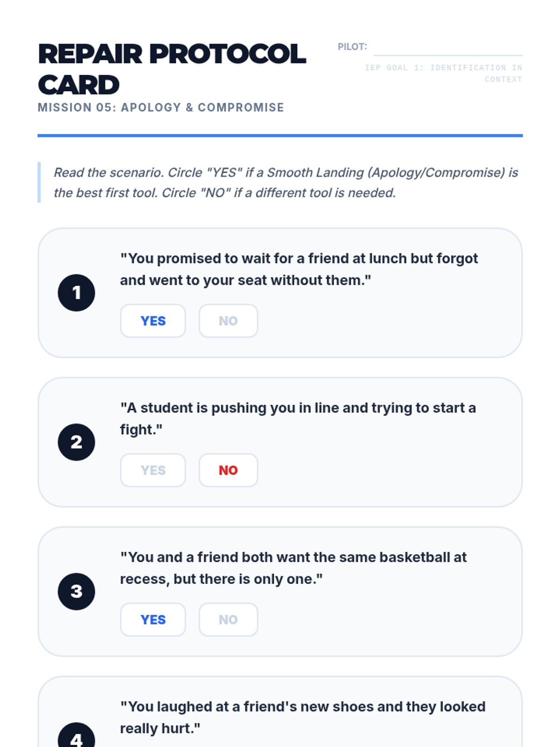Image resolution: width=560 pixels, height=747 pixels.
Task: Choose NO for the basketball at recess scenario
Action: [228, 620]
